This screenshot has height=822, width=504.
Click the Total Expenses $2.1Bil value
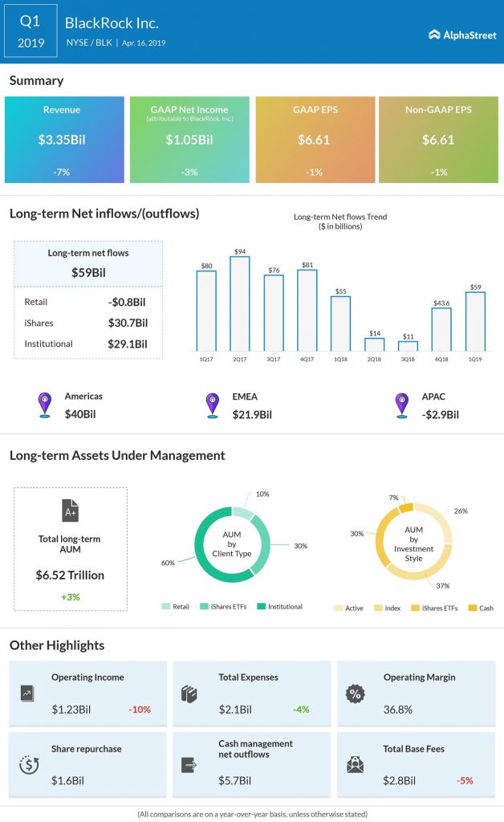pos(235,710)
